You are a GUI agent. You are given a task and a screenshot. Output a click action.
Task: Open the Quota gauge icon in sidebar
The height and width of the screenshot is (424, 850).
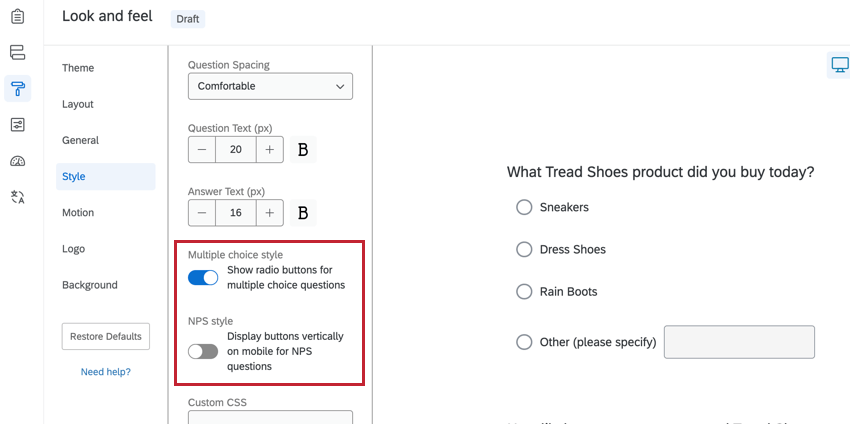[x=17, y=161]
